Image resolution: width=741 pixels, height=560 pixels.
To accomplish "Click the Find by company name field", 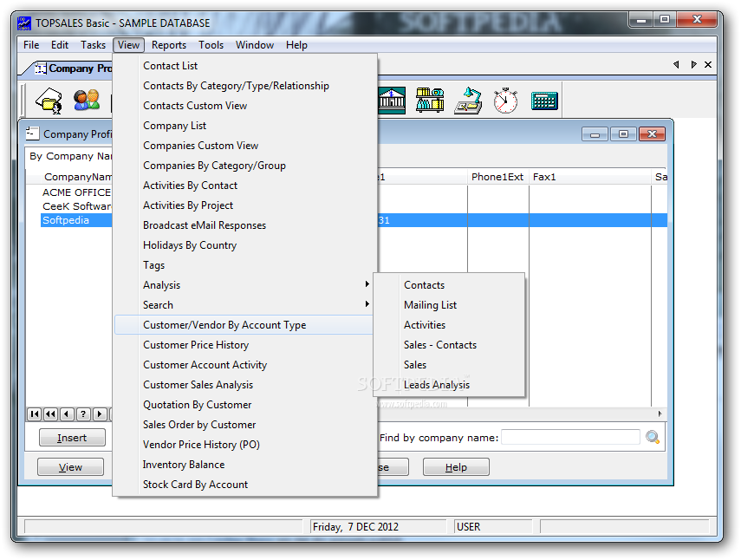I will tap(570, 437).
